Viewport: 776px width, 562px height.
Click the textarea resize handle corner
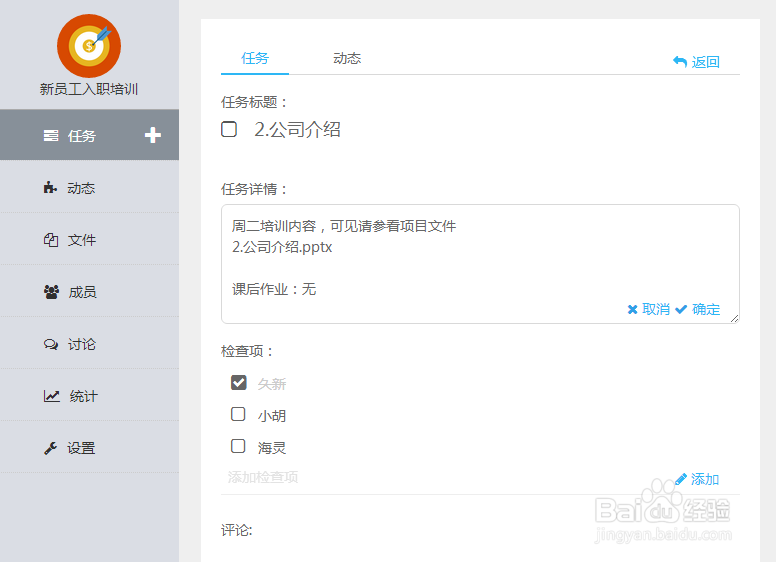click(734, 319)
